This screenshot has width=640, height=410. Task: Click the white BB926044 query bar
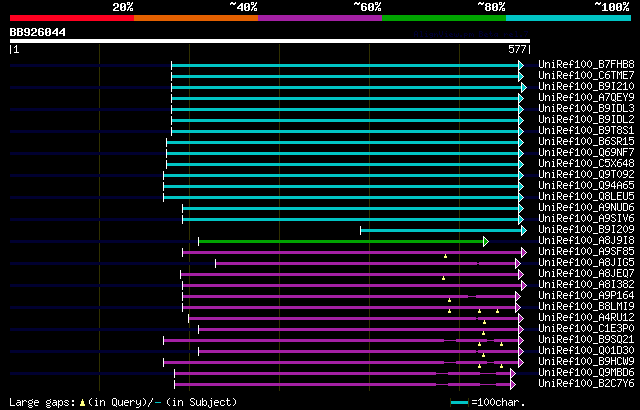click(x=270, y=41)
